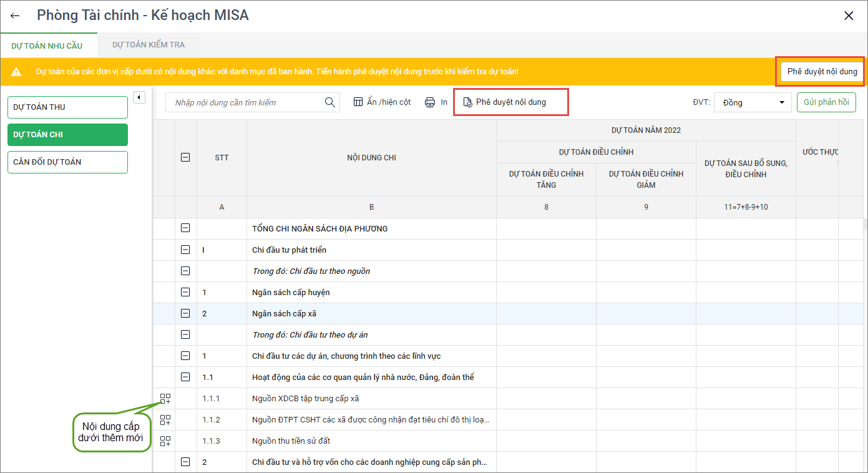The image size is (868, 473).
Task: Open the Cân đối dự toán section
Action: coord(67,162)
